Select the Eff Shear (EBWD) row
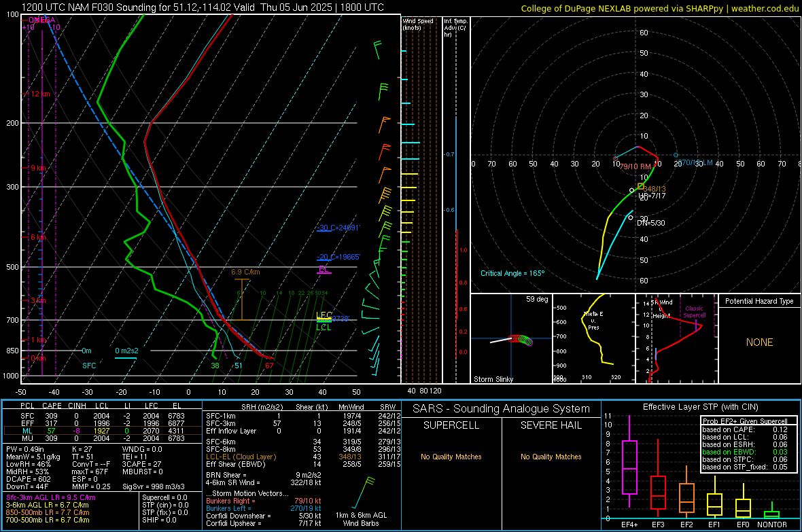The image size is (802, 532). (303, 465)
